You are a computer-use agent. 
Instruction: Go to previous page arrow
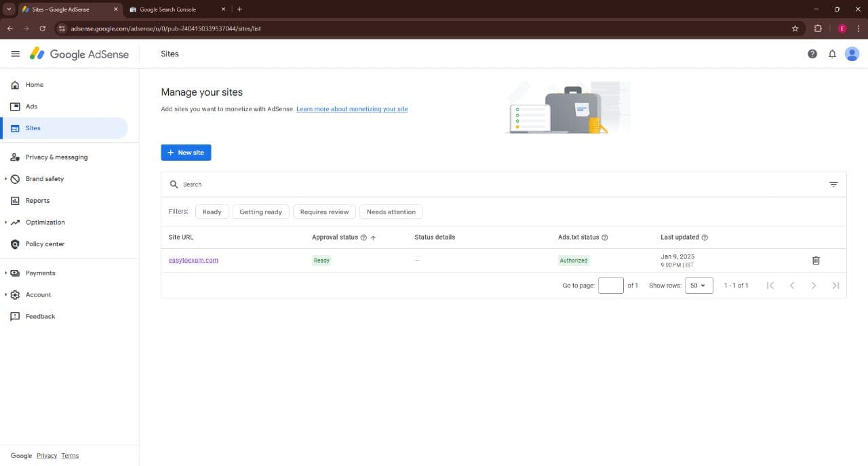click(x=792, y=286)
